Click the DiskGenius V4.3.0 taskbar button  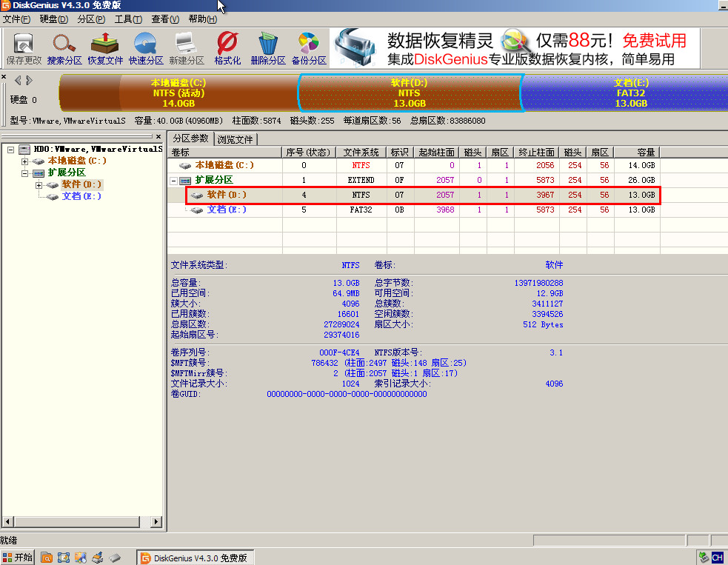pyautogui.click(x=195, y=558)
